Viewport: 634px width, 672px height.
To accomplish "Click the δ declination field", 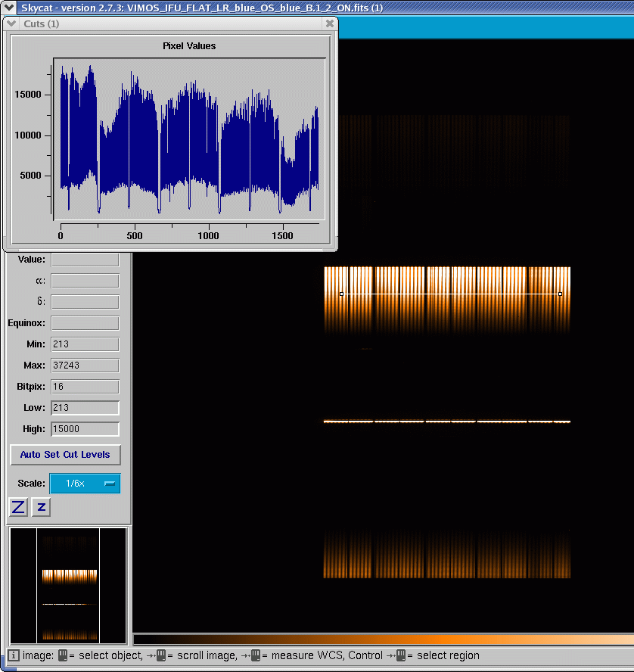I will coord(85,302).
